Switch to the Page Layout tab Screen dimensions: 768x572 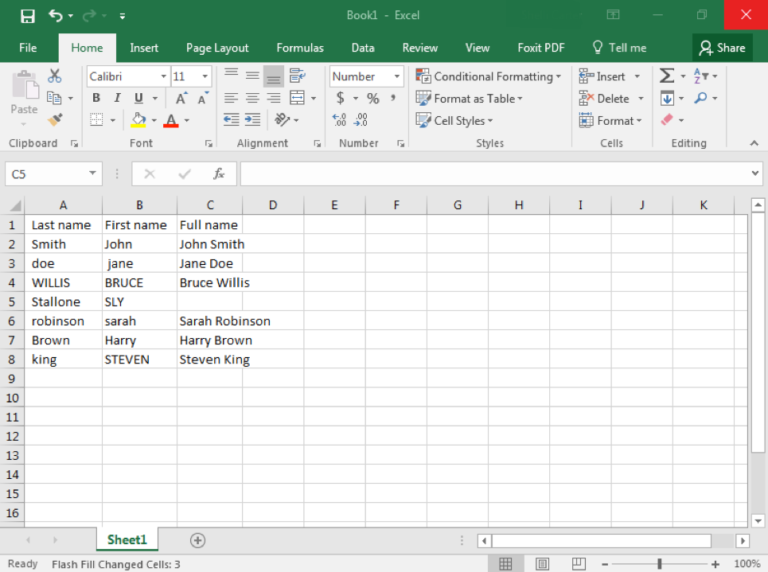click(217, 47)
